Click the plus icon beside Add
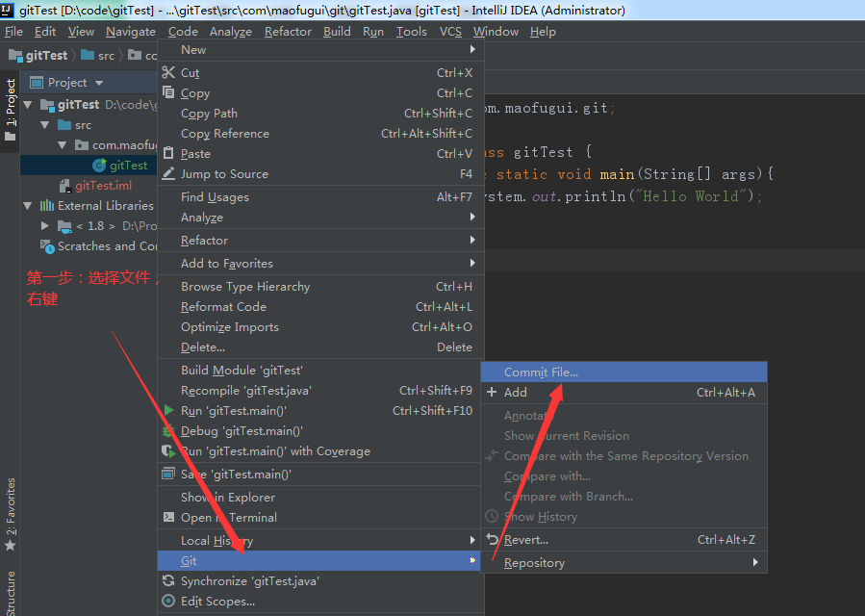865x616 pixels. click(x=492, y=392)
